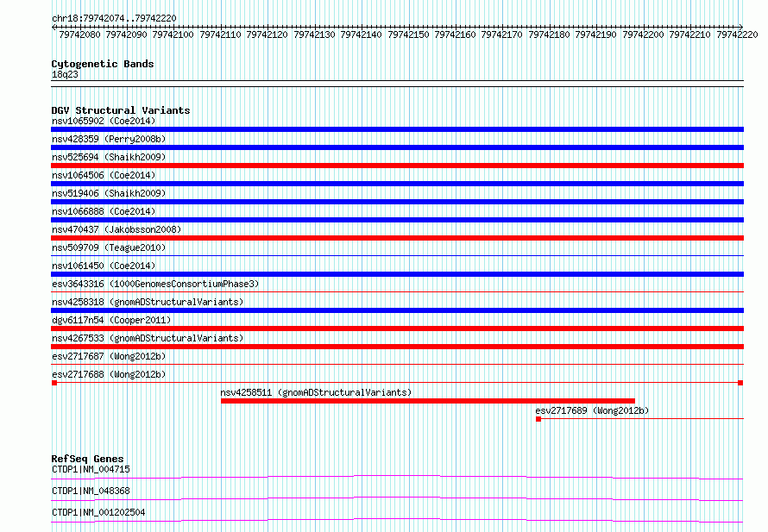Click ruler position 79742080
The height and width of the screenshot is (532, 768).
point(79,34)
